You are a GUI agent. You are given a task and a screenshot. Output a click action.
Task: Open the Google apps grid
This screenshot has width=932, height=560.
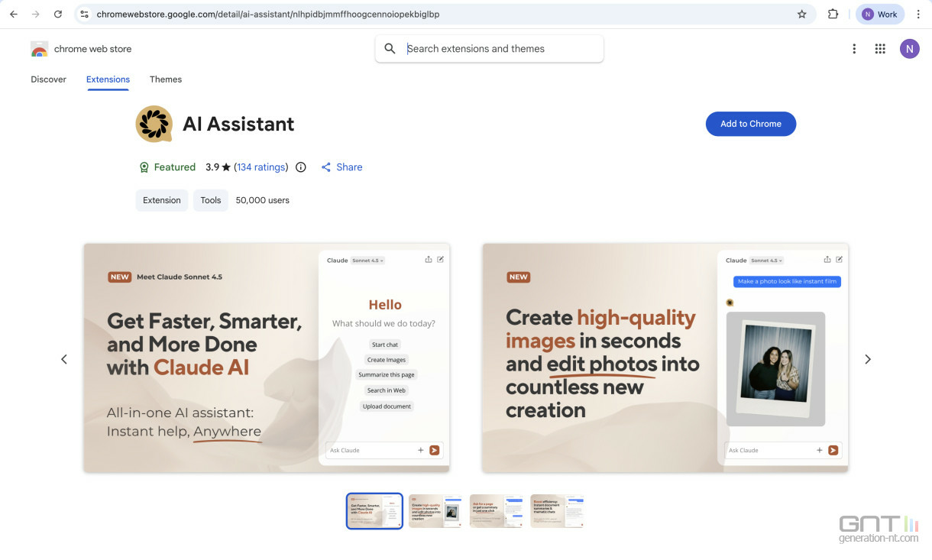point(880,49)
